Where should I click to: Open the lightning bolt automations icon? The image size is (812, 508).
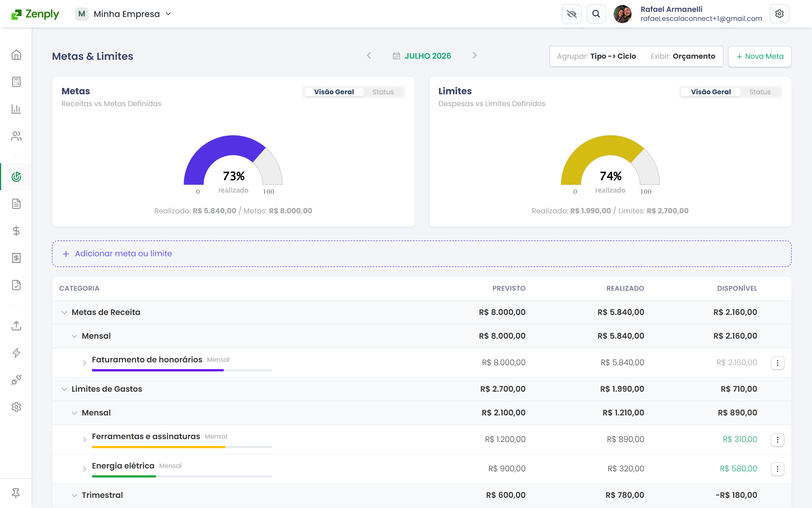click(16, 353)
